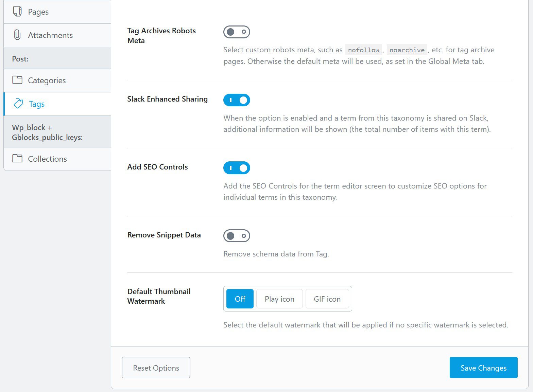Click the Save Changes button

coord(483,368)
